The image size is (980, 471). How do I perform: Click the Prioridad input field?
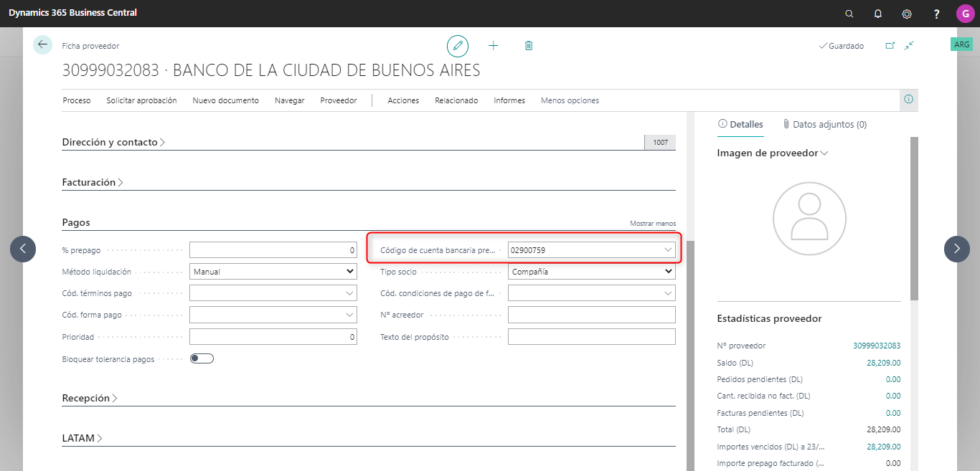point(273,336)
